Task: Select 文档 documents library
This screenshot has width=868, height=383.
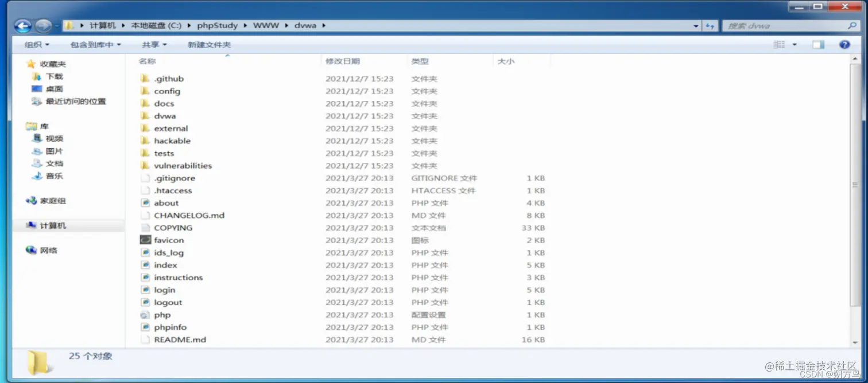Action: (x=55, y=163)
